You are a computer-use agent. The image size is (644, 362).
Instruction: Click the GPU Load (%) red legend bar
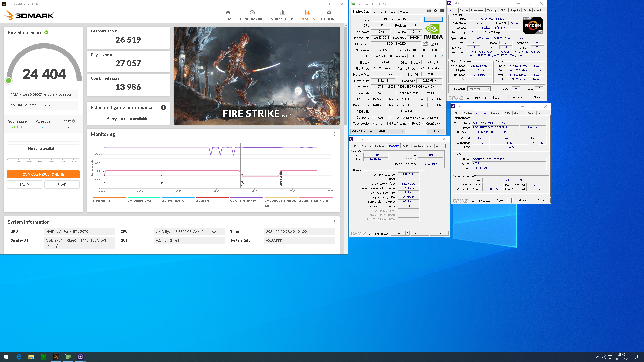(x=212, y=198)
